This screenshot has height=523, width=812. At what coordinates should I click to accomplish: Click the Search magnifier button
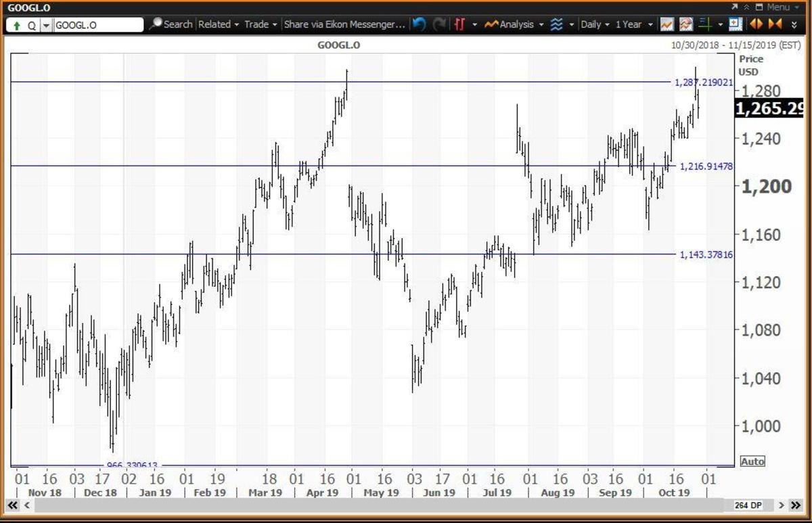(171, 24)
